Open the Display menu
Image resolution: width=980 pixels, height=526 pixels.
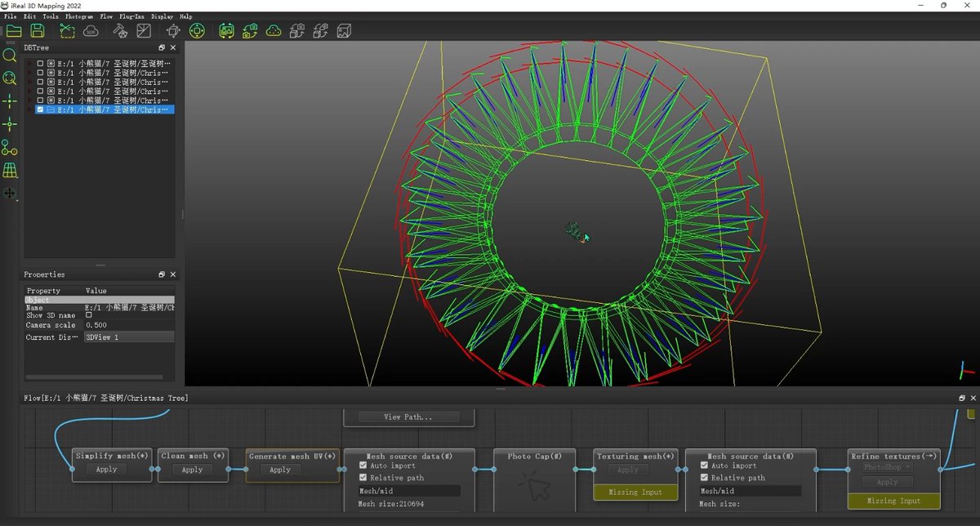click(x=162, y=16)
